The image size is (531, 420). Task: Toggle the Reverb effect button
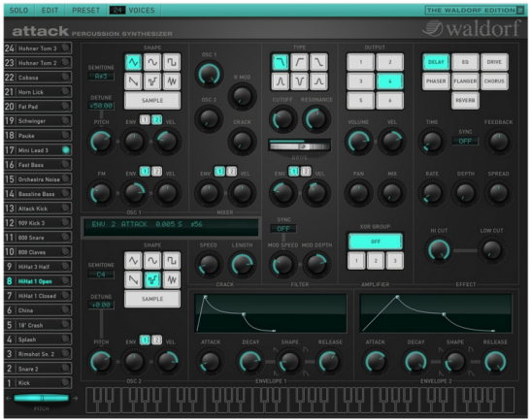465,101
